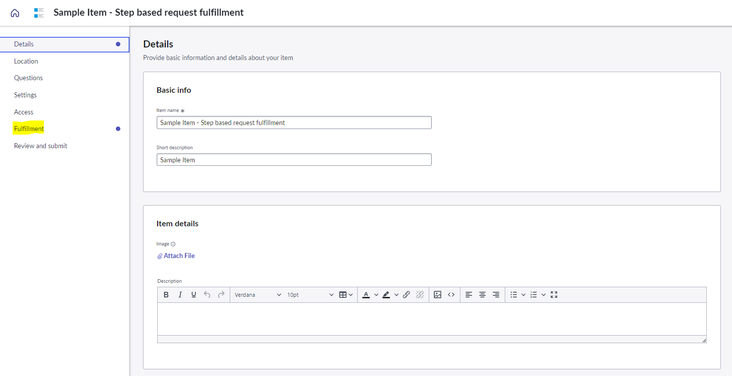Viewport: 732px width, 376px height.
Task: Click the Attach File link
Action: click(x=176, y=256)
